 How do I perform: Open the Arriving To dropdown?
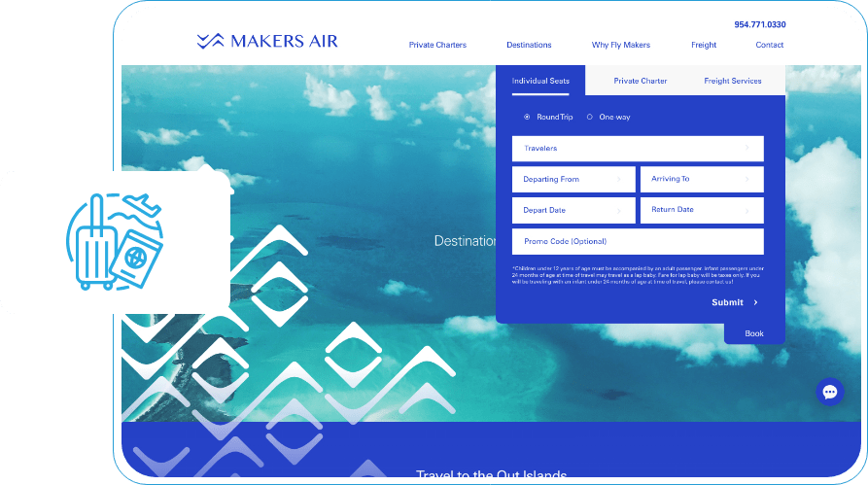click(x=701, y=180)
